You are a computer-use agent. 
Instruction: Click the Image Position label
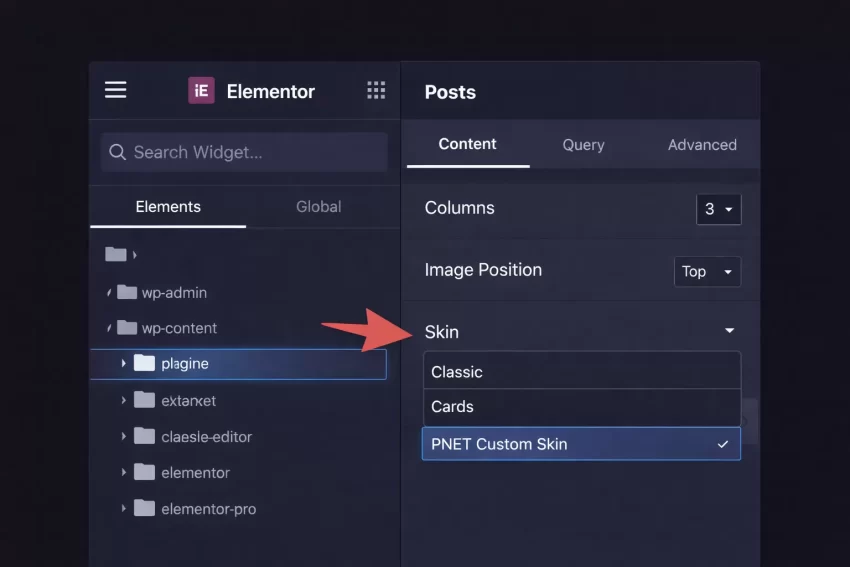click(x=483, y=270)
